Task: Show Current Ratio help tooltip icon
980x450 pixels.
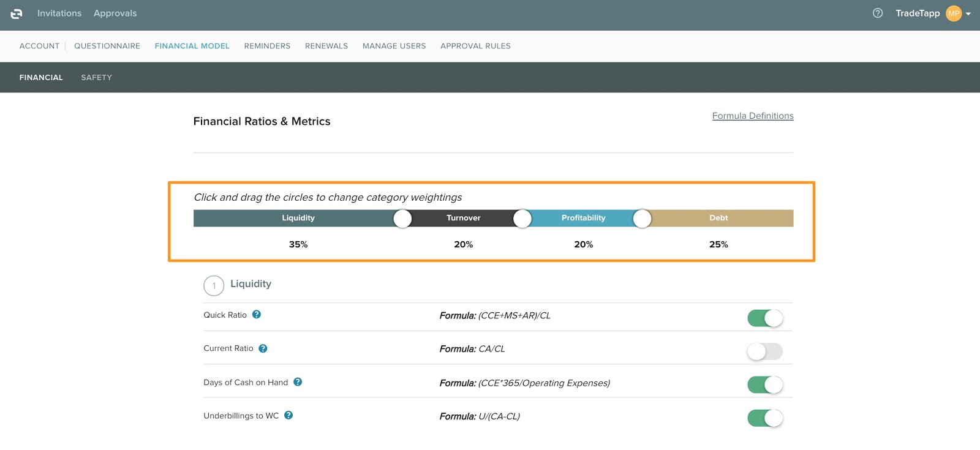Action: pyautogui.click(x=263, y=348)
